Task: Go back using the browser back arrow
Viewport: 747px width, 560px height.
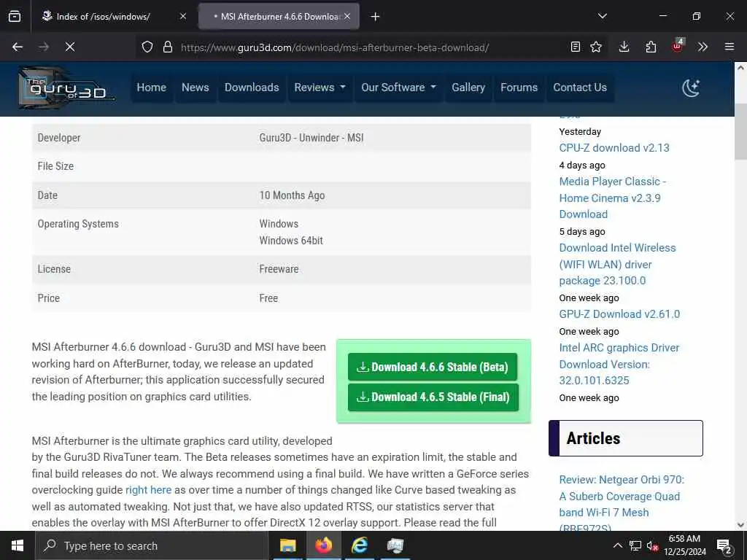Action: pos(18,47)
